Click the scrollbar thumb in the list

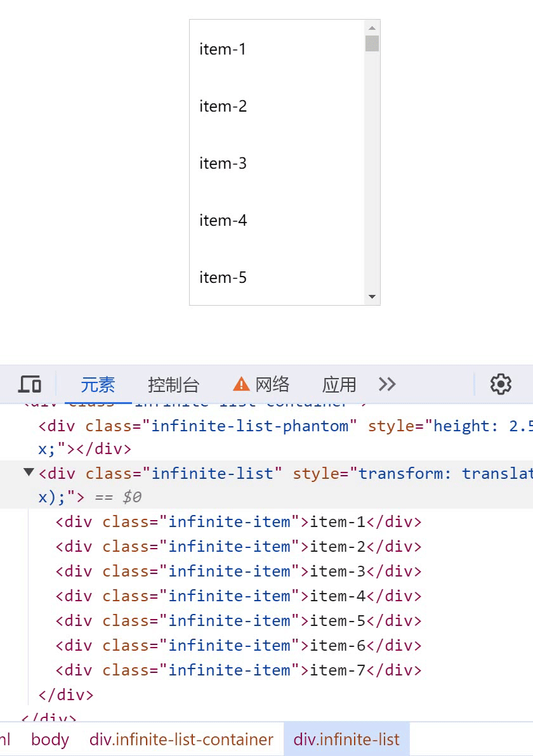click(372, 44)
